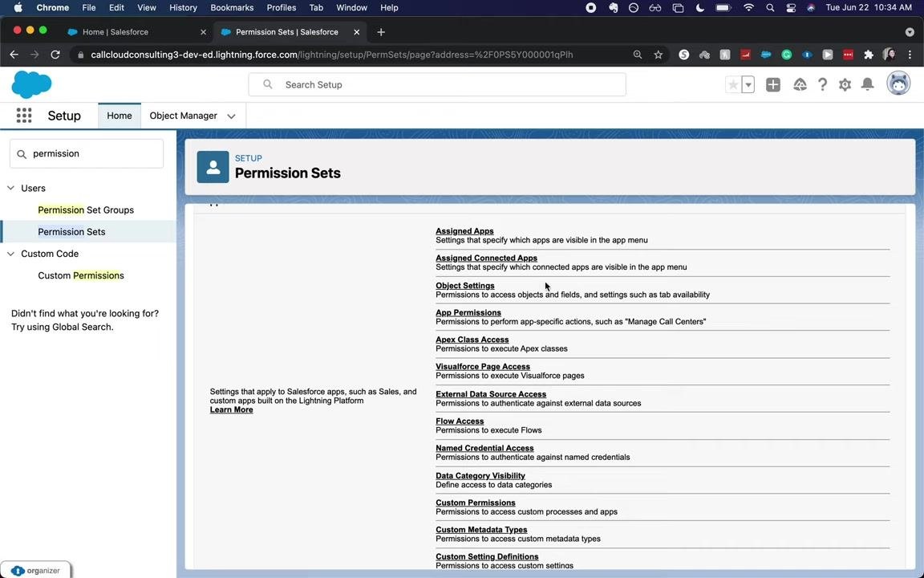Switch to the Home | Salesforce tab
The width and height of the screenshot is (924, 578).
coord(136,32)
